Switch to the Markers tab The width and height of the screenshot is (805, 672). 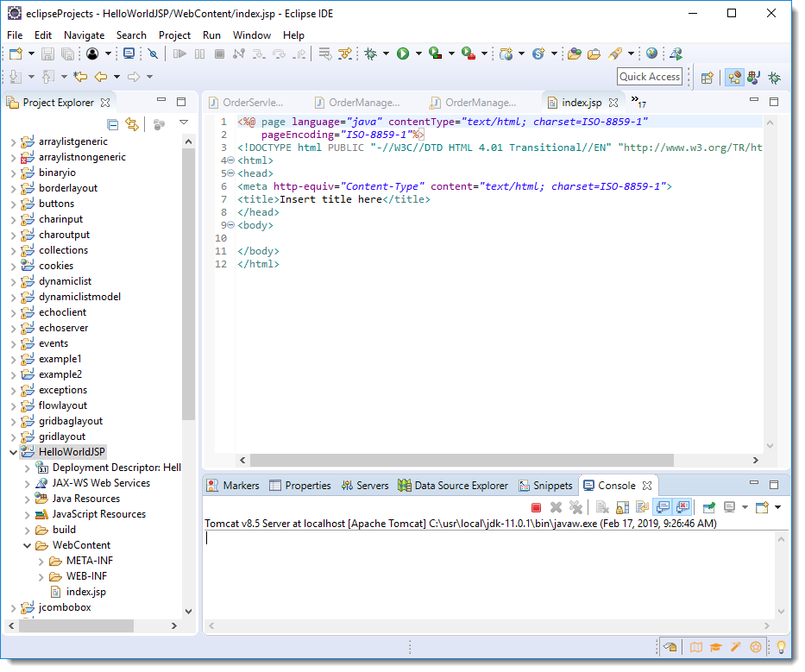(x=234, y=487)
